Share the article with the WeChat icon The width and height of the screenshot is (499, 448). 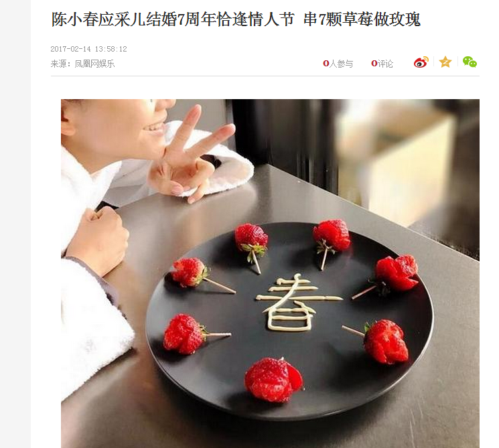pos(470,62)
